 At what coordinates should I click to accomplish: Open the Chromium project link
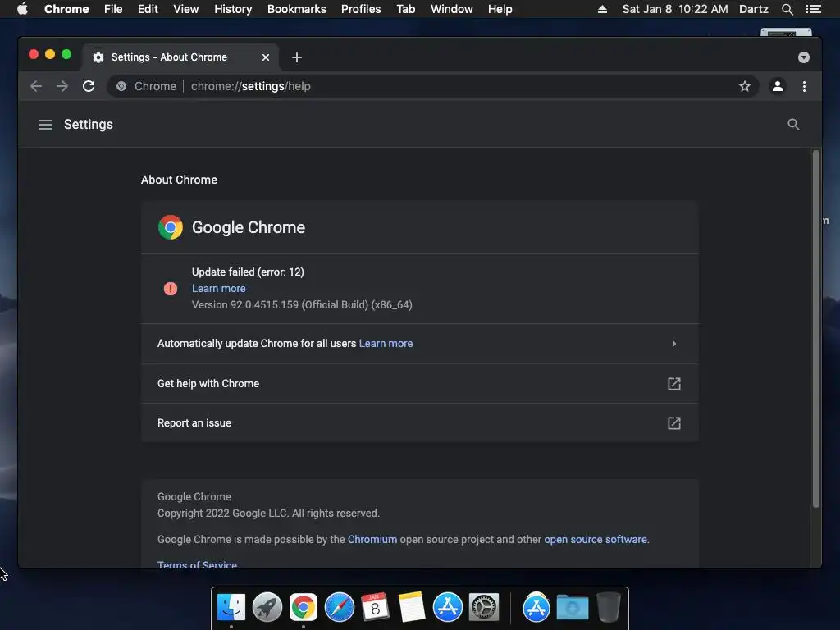pos(372,540)
